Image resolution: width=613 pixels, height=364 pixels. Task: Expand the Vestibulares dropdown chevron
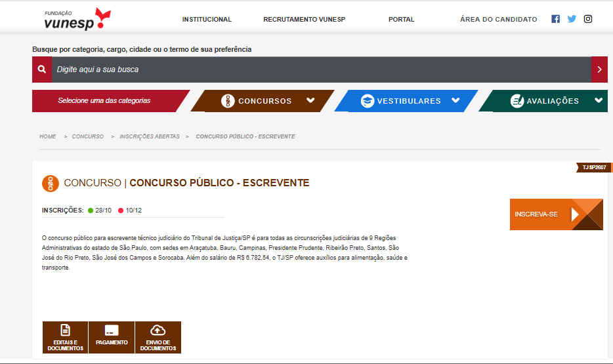[x=456, y=100]
